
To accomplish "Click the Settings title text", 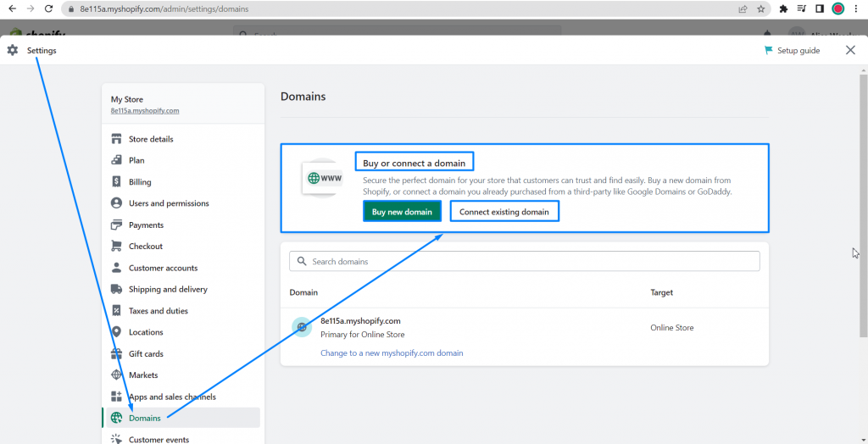I will (x=42, y=50).
